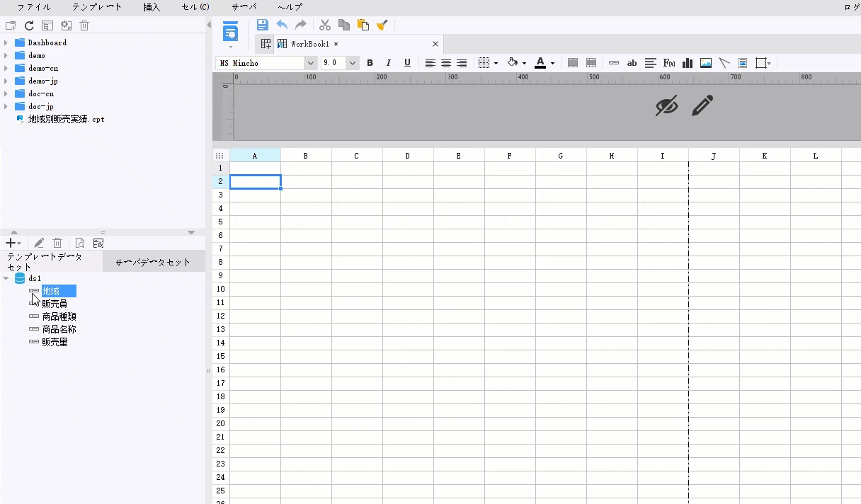861x504 pixels.
Task: Open the MS Mincho font dropdown
Action: pos(311,63)
